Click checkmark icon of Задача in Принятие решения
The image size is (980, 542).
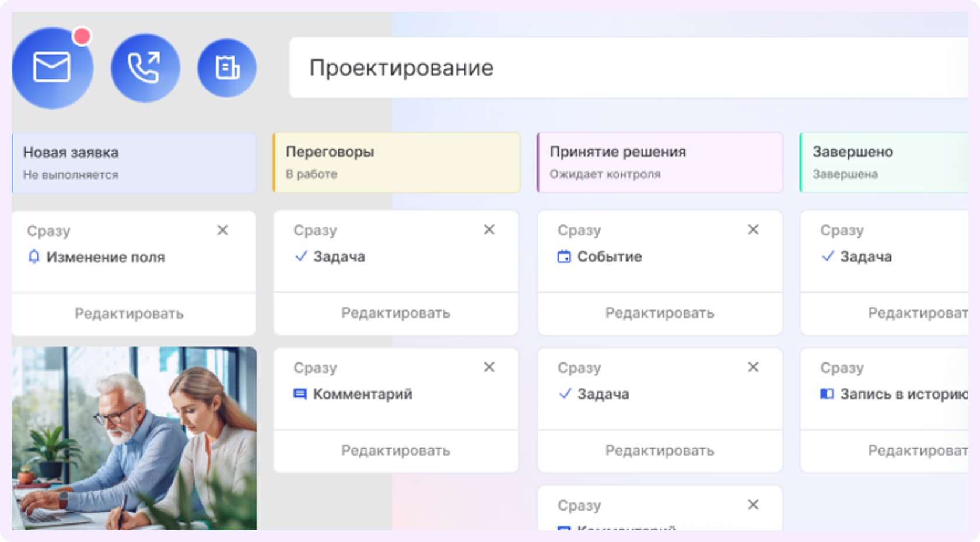point(565,393)
